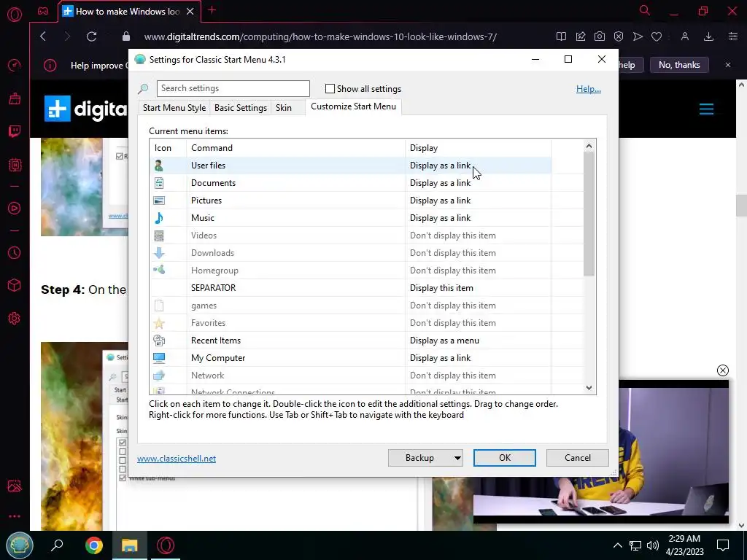Click the taskbar search magnifier
747x560 pixels.
tap(57, 545)
